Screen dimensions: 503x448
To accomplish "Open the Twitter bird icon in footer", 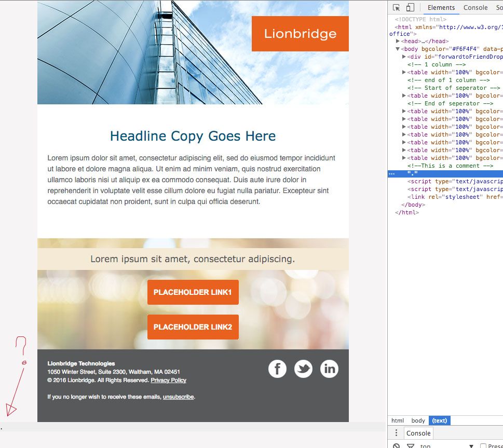I will click(303, 369).
